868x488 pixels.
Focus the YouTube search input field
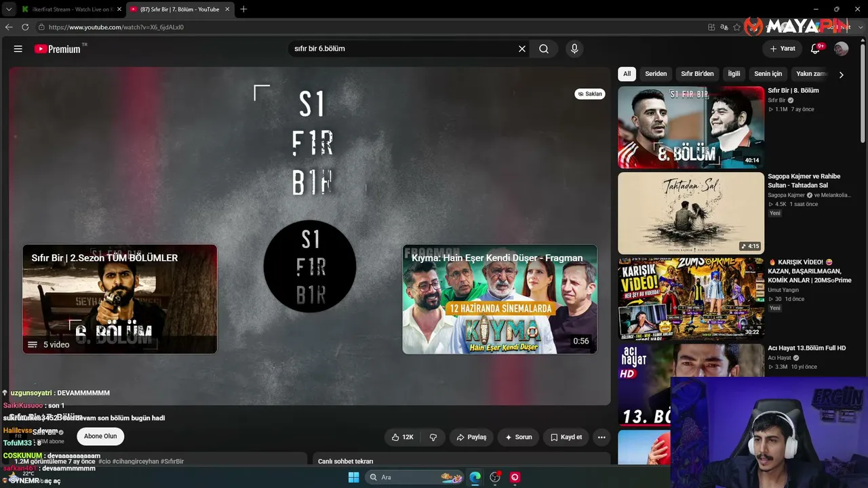click(403, 49)
